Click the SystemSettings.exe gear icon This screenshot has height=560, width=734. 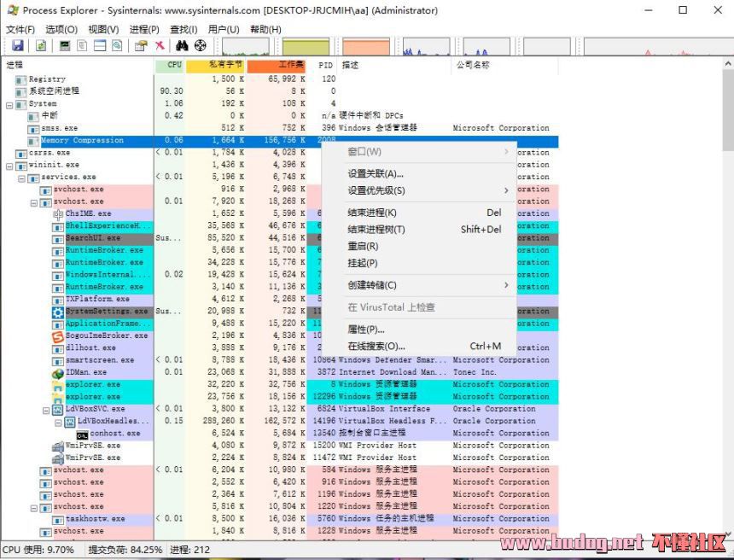tap(57, 312)
